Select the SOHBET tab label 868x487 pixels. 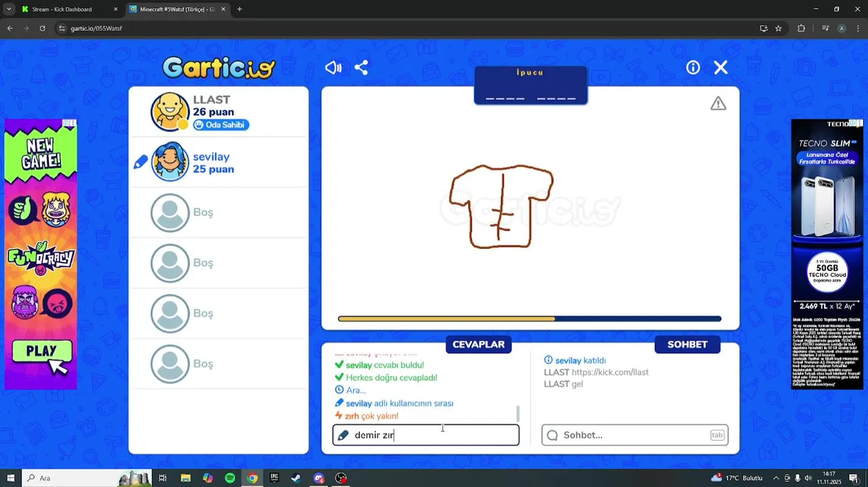click(x=687, y=344)
